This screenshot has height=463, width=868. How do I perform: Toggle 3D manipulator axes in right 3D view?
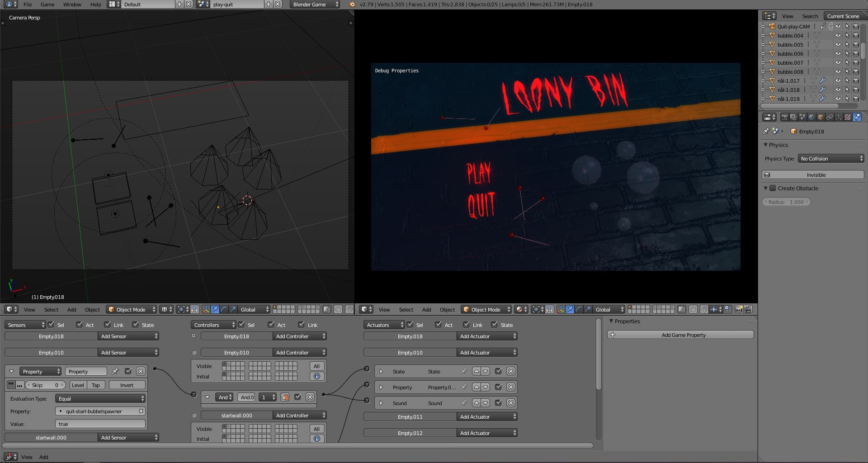(x=561, y=309)
